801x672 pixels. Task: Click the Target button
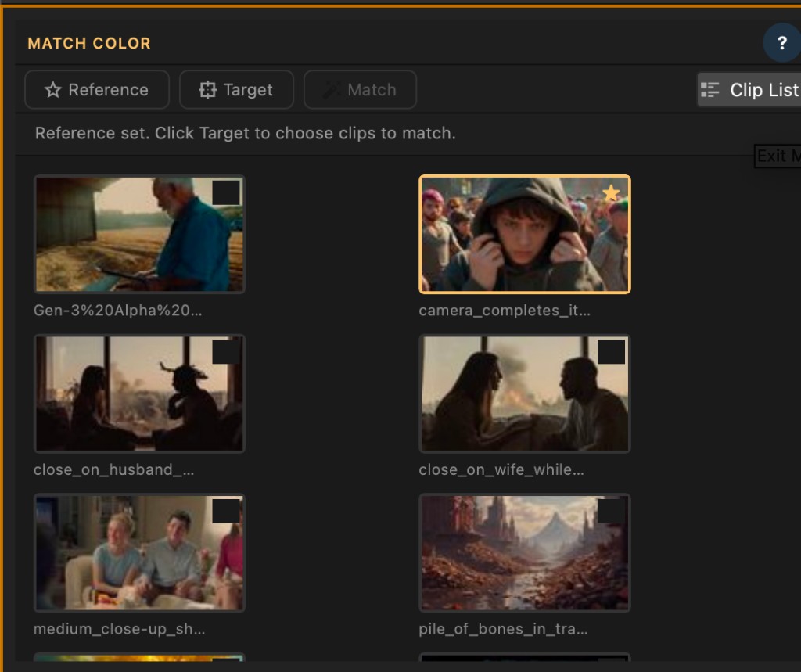point(236,90)
